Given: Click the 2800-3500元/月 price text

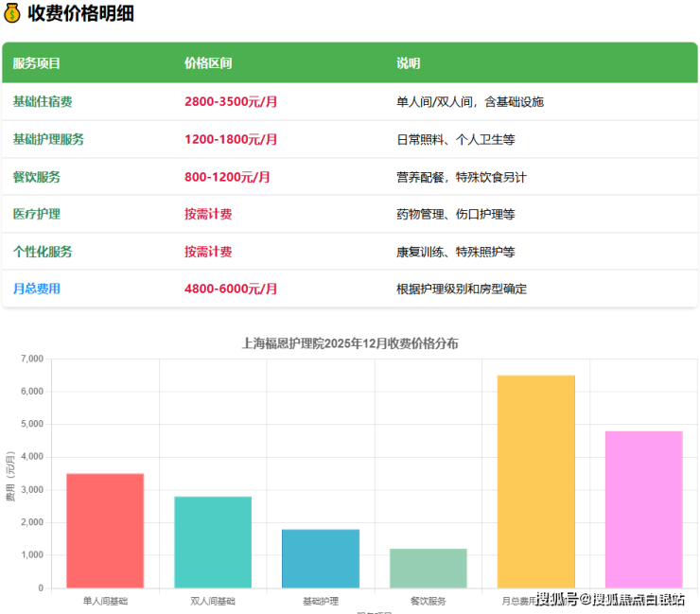Looking at the screenshot, I should 231,101.
